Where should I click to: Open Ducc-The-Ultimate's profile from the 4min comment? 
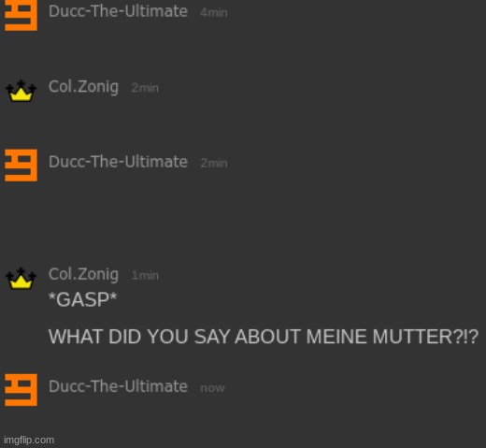pos(118,11)
